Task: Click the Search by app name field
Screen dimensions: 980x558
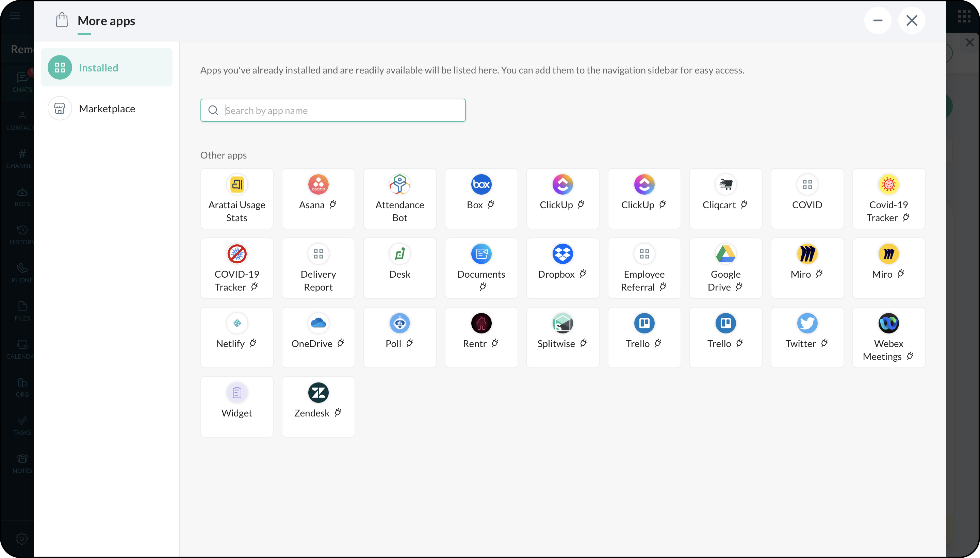Action: click(341, 110)
